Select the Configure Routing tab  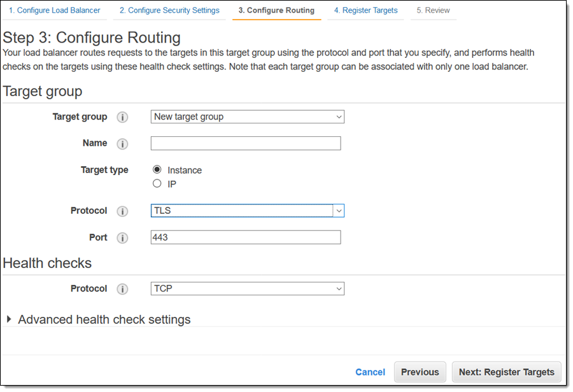tap(276, 11)
